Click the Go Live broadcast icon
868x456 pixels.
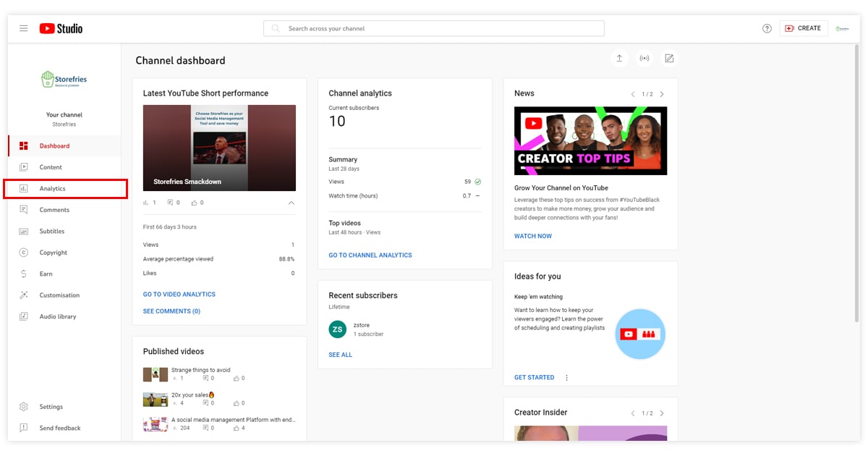coord(644,59)
